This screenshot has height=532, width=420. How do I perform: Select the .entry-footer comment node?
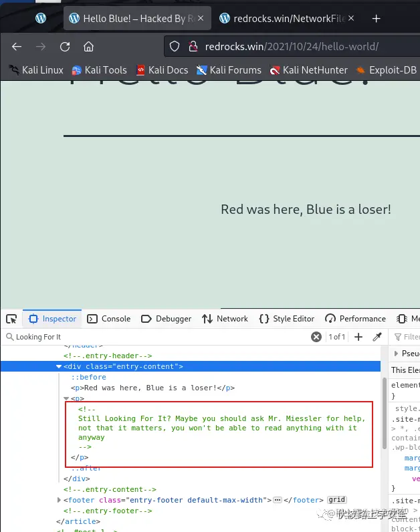(108, 511)
